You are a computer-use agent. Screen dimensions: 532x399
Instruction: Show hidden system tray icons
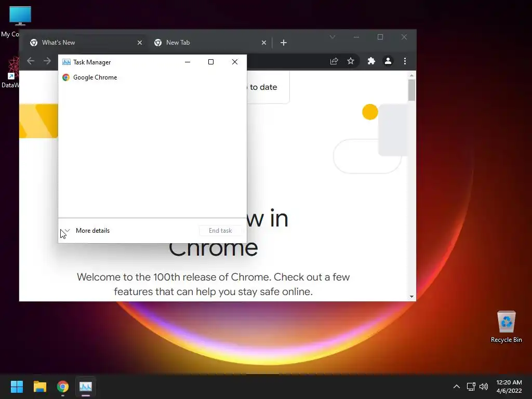[x=457, y=387]
